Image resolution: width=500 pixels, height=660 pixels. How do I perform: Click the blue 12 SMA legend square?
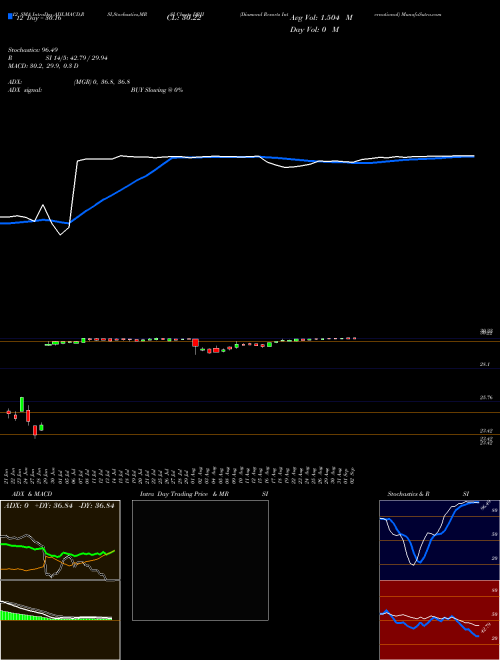pyautogui.click(x=10, y=16)
